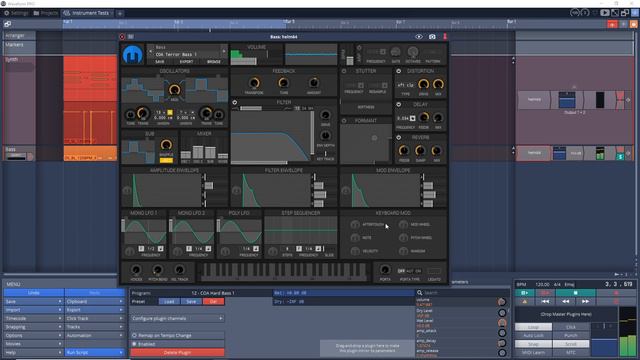The height and width of the screenshot is (360, 640).
Task: Click the AFTERTOUCH modulation source icon
Action: (355, 224)
